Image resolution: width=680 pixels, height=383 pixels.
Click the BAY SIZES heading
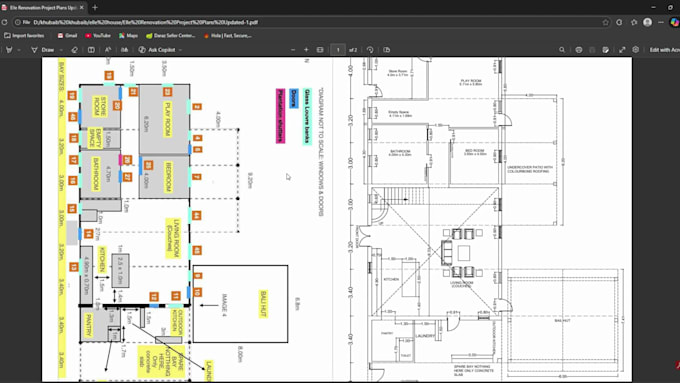[62, 78]
